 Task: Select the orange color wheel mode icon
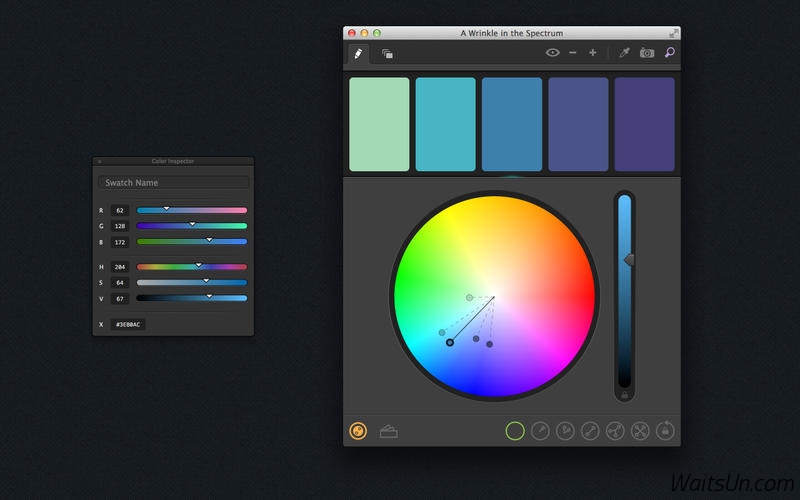click(358, 431)
